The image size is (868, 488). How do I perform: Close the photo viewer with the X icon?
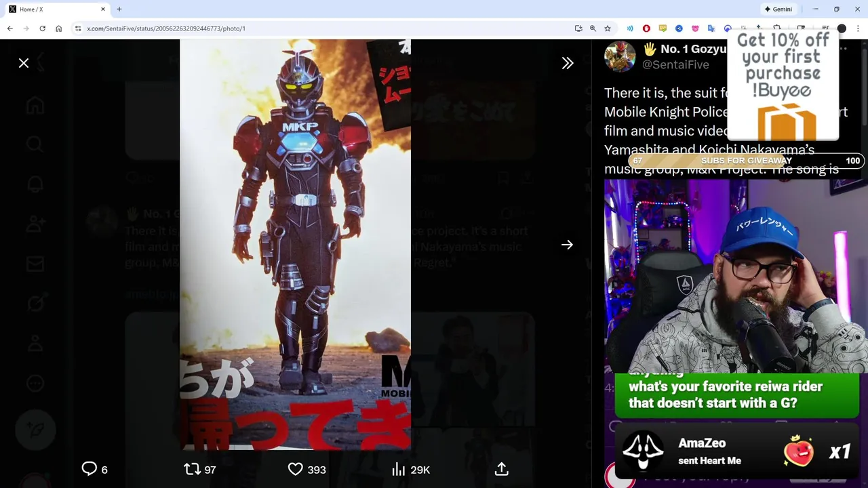coord(24,63)
